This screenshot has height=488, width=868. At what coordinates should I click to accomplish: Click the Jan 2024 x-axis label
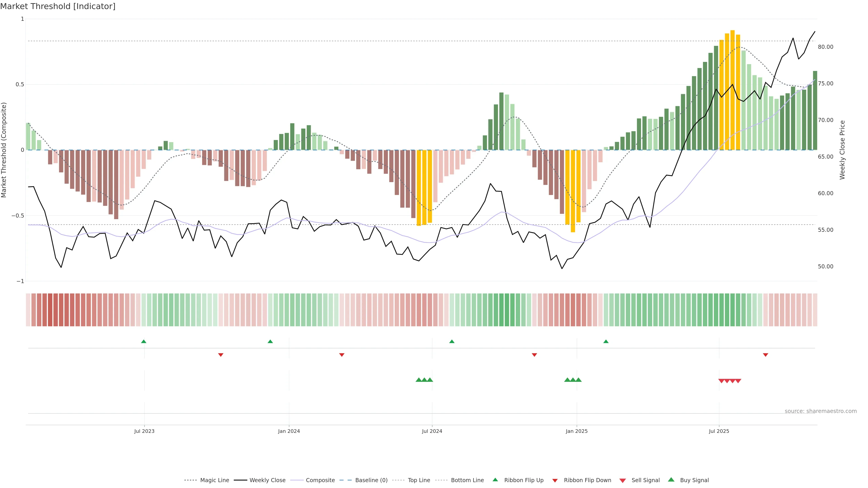tap(289, 431)
